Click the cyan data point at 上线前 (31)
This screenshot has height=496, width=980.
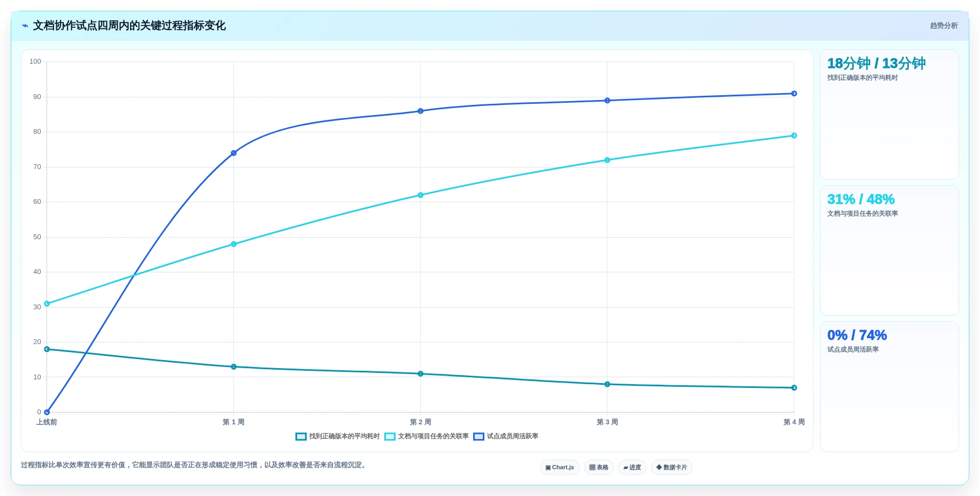(x=47, y=303)
